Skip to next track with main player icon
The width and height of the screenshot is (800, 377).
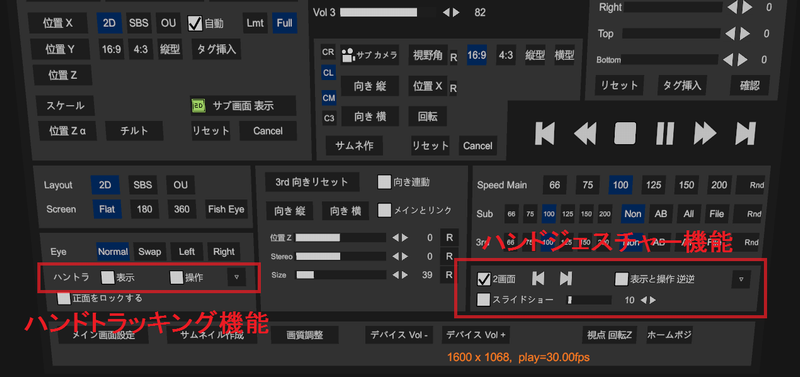745,134
